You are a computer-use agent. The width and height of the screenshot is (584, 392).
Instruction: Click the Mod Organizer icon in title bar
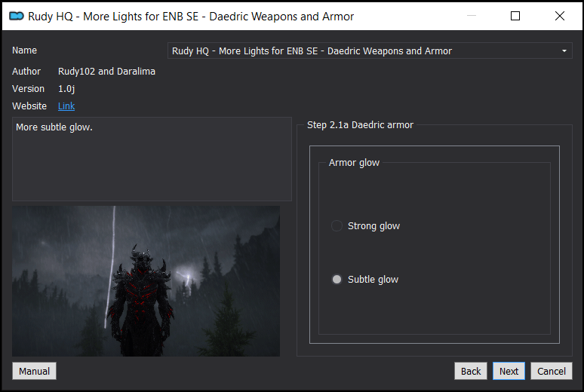pyautogui.click(x=17, y=16)
